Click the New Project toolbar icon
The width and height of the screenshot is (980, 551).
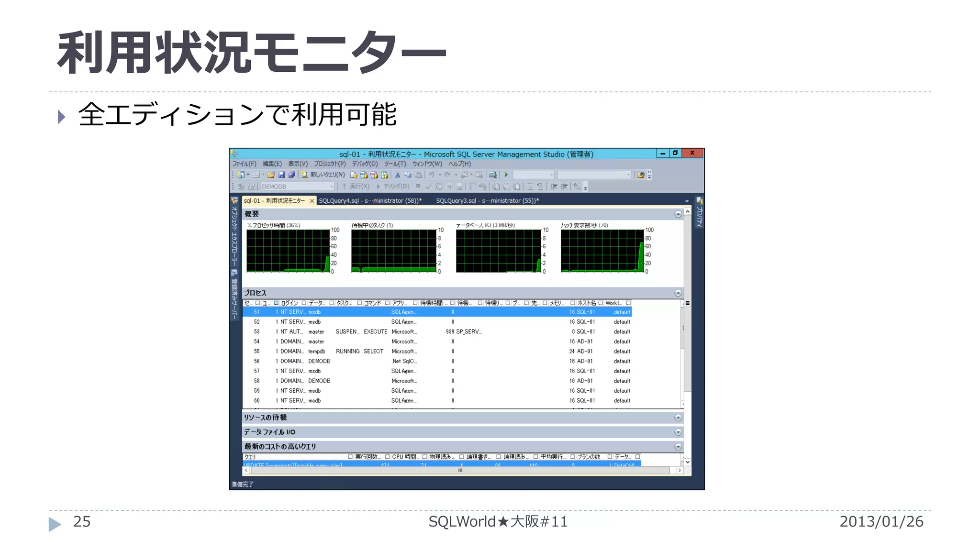(241, 175)
